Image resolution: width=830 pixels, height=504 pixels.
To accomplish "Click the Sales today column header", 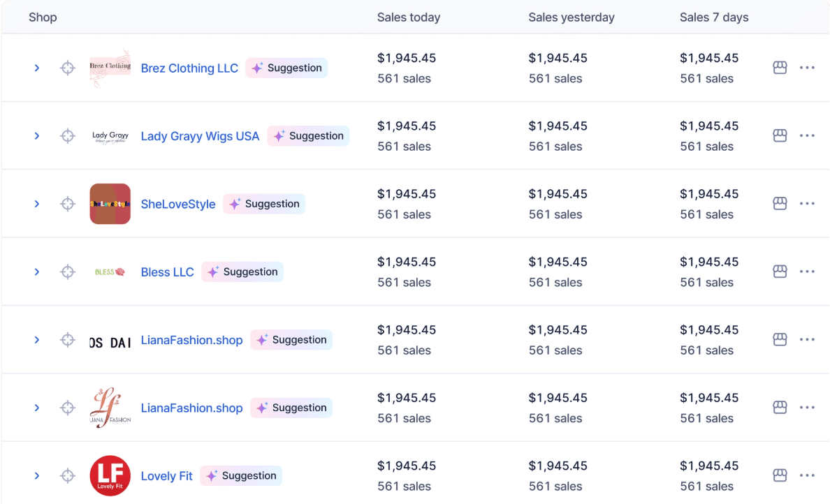I will (x=409, y=17).
